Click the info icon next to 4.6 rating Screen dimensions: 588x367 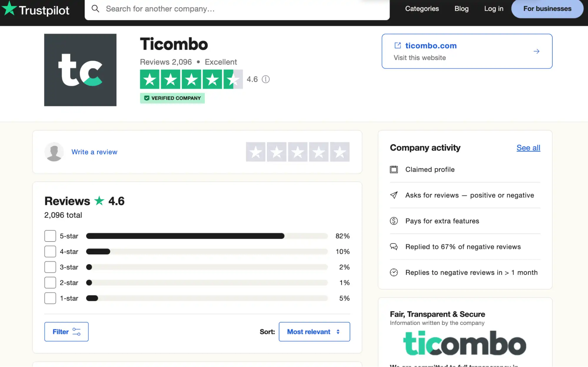coord(266,79)
